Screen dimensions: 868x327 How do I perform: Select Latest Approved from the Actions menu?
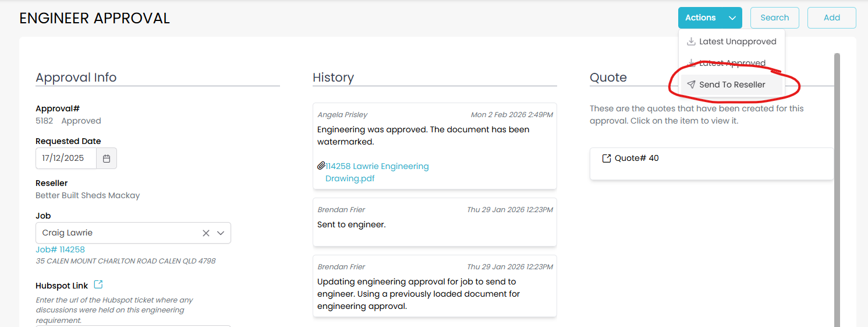coord(732,63)
